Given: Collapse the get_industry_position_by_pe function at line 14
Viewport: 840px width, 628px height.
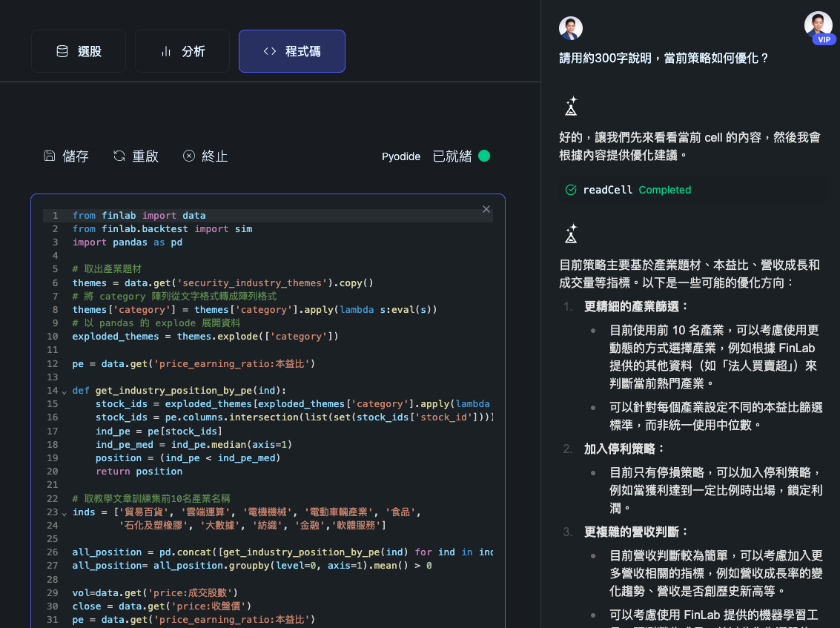Looking at the screenshot, I should [64, 391].
